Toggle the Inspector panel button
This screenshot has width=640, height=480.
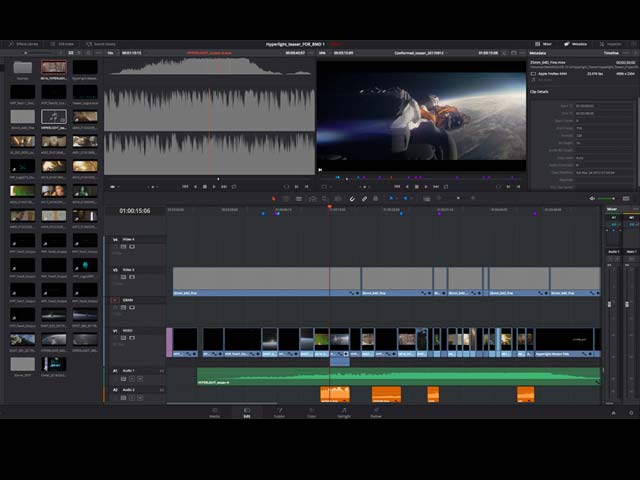[x=611, y=44]
